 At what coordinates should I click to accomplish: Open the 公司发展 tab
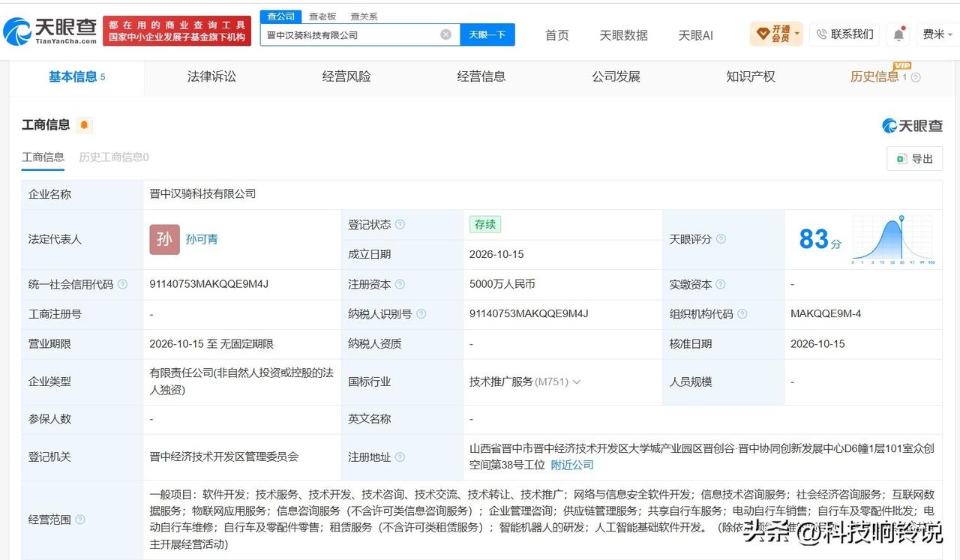click(616, 76)
